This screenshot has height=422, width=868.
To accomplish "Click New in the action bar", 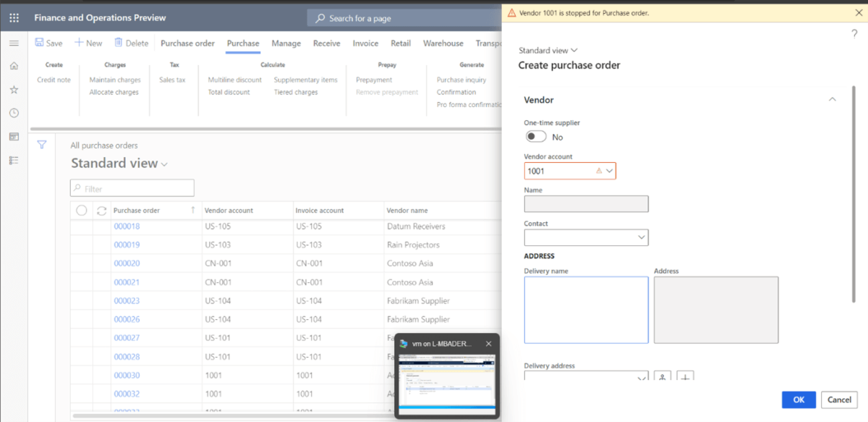I will (x=88, y=43).
